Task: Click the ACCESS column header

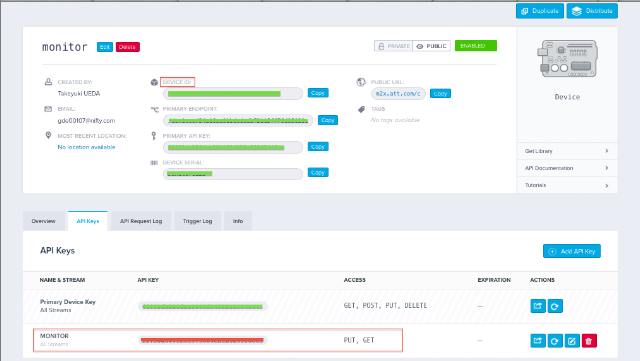Action: pyautogui.click(x=355, y=280)
